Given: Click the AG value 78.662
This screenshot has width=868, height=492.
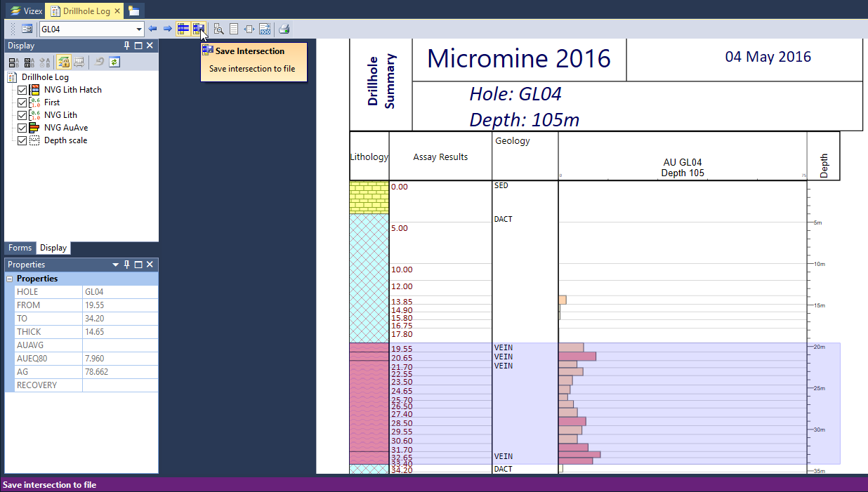Looking at the screenshot, I should (120, 372).
